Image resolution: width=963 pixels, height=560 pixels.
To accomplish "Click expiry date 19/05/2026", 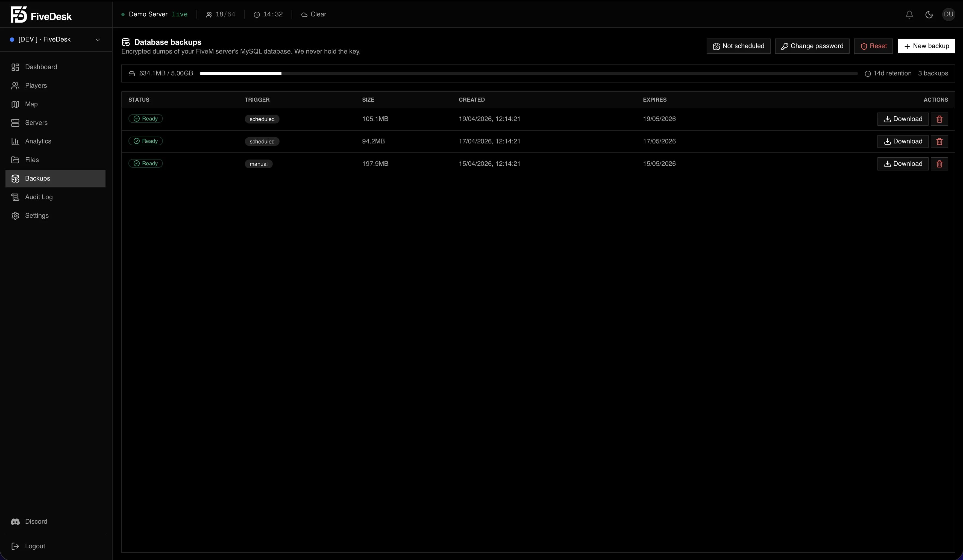I will [659, 119].
